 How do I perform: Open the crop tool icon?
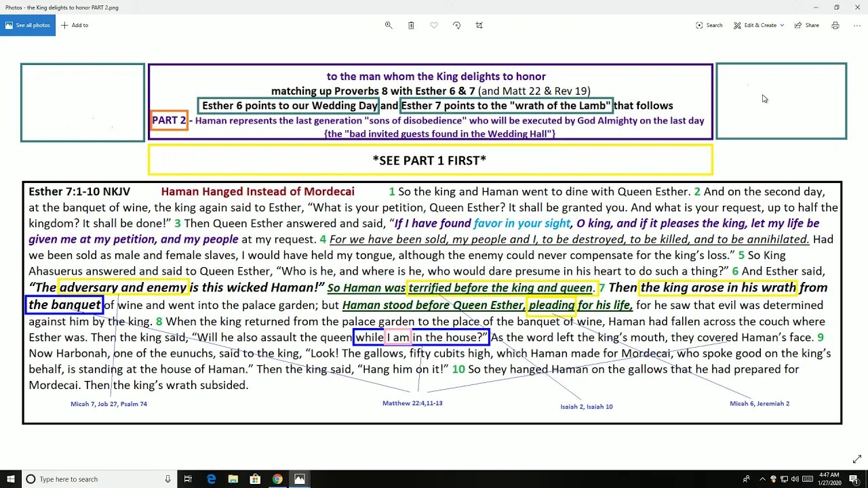pos(479,25)
